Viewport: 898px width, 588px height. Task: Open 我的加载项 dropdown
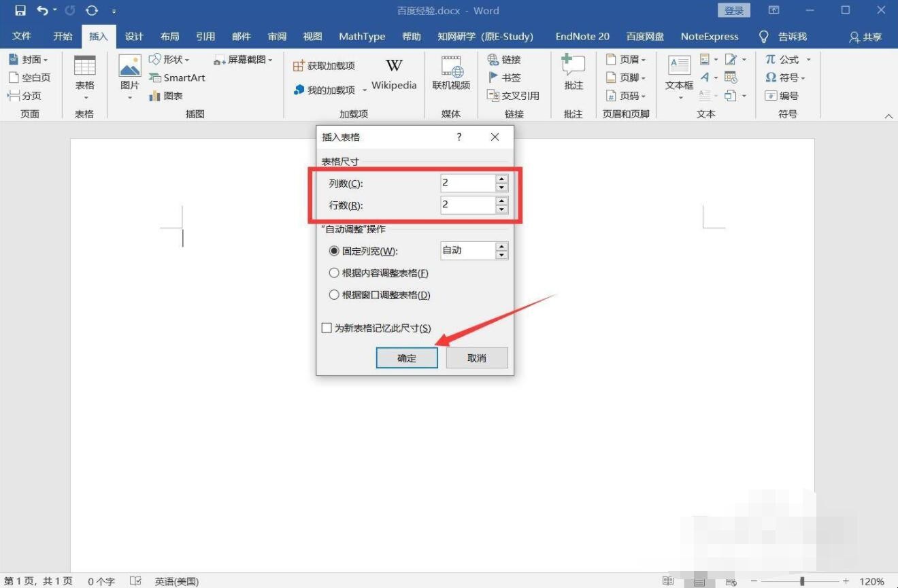tap(364, 90)
